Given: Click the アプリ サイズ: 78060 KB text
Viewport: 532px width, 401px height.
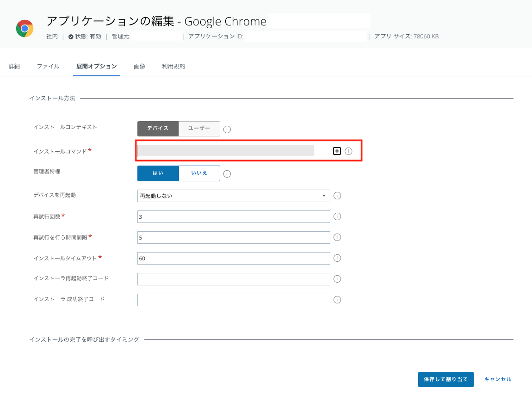Looking at the screenshot, I should 407,36.
